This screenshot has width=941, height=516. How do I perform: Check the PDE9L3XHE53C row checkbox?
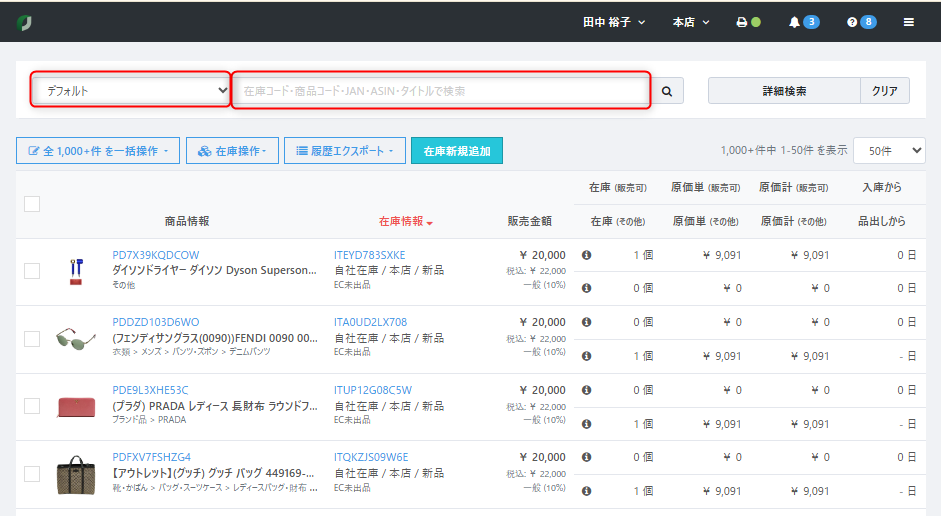pos(32,406)
